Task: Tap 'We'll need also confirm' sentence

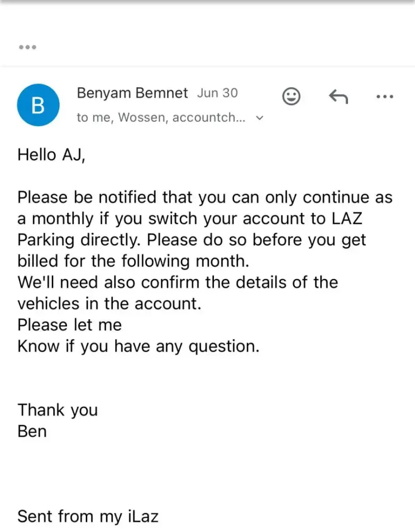Action: pyautogui.click(x=178, y=282)
